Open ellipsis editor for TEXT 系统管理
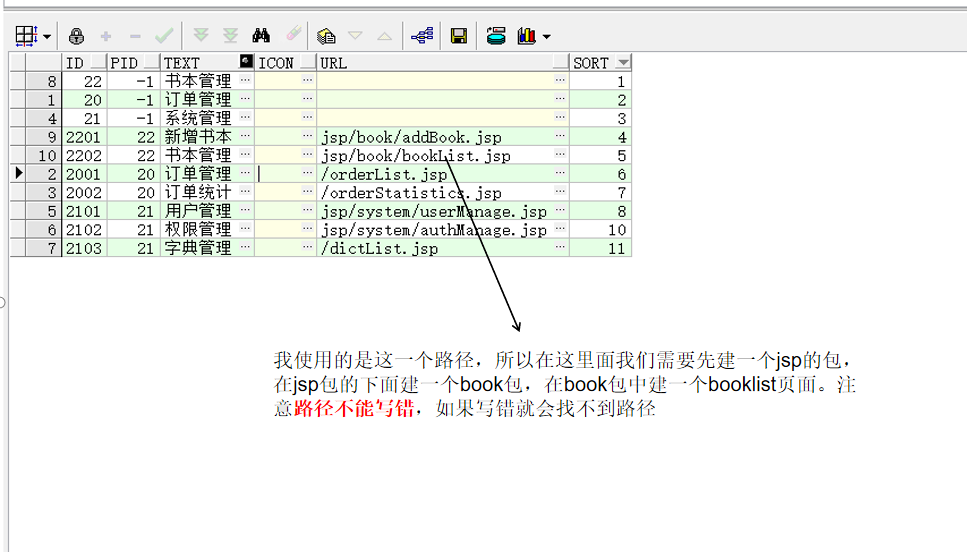This screenshot has width=967, height=552. click(245, 117)
